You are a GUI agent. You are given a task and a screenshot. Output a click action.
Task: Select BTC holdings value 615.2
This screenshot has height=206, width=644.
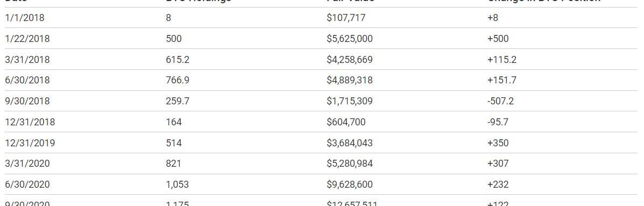(x=178, y=60)
